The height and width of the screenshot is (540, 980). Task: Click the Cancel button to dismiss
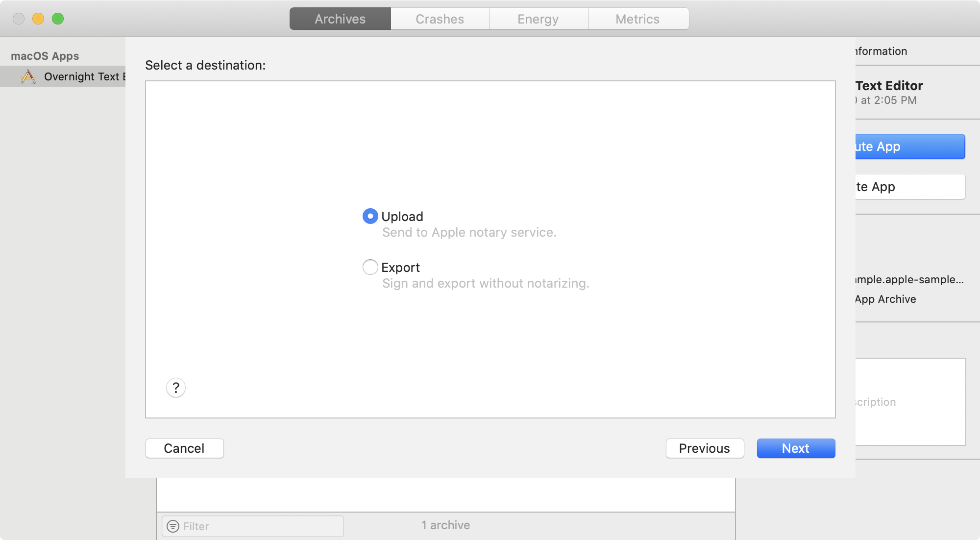(185, 447)
